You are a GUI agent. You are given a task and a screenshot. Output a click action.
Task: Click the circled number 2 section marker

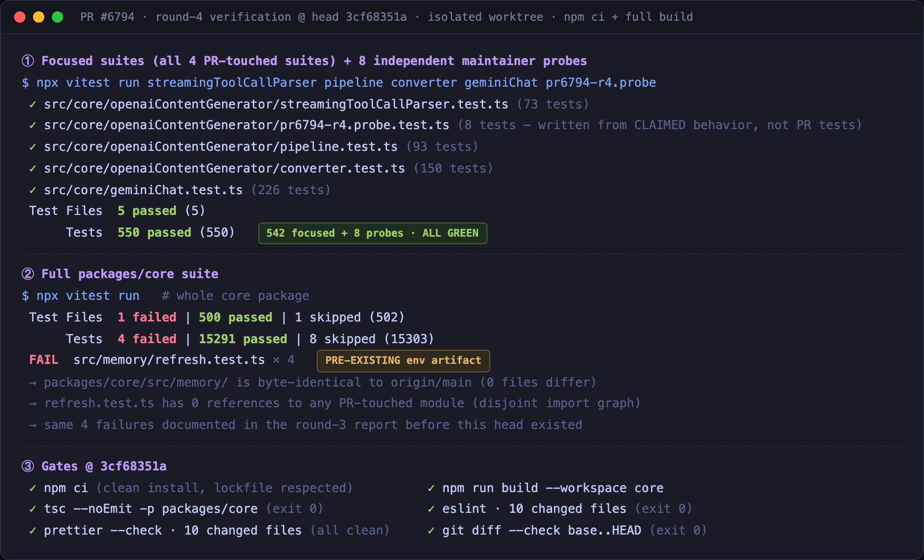click(28, 274)
